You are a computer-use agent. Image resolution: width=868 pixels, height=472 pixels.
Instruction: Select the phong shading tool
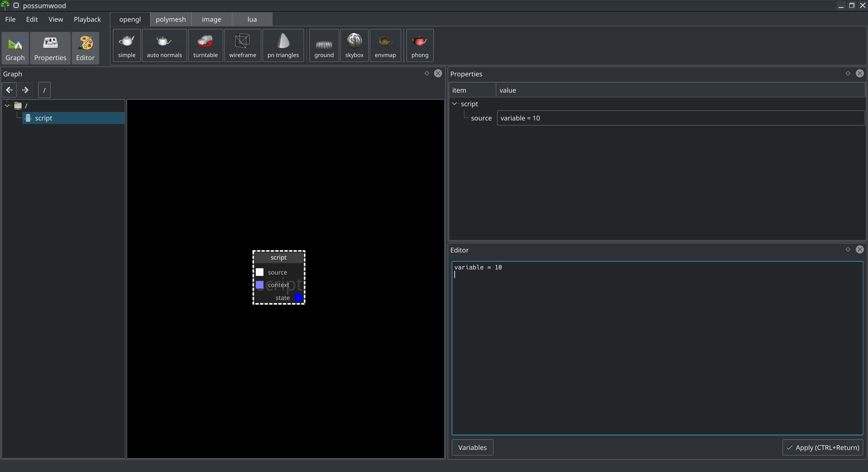420,46
